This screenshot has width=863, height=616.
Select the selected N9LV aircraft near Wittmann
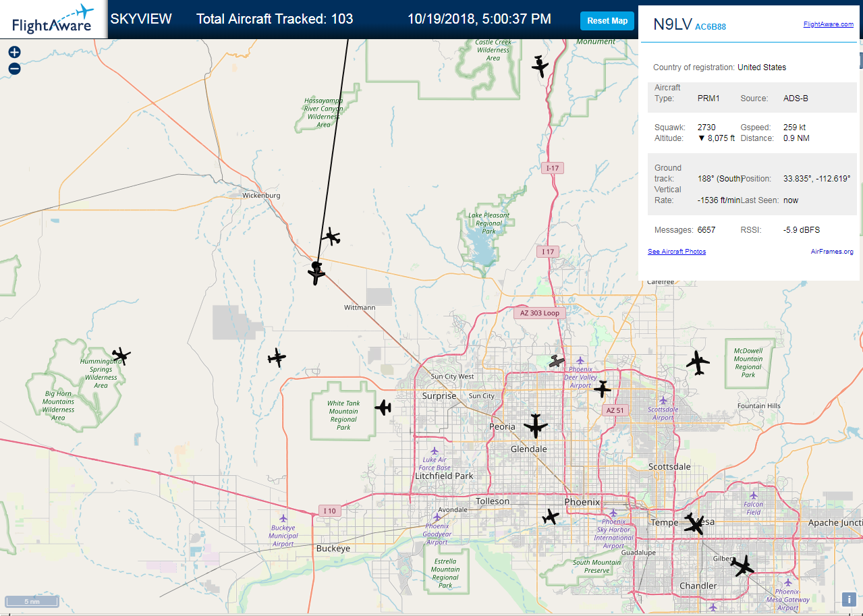pos(316,274)
